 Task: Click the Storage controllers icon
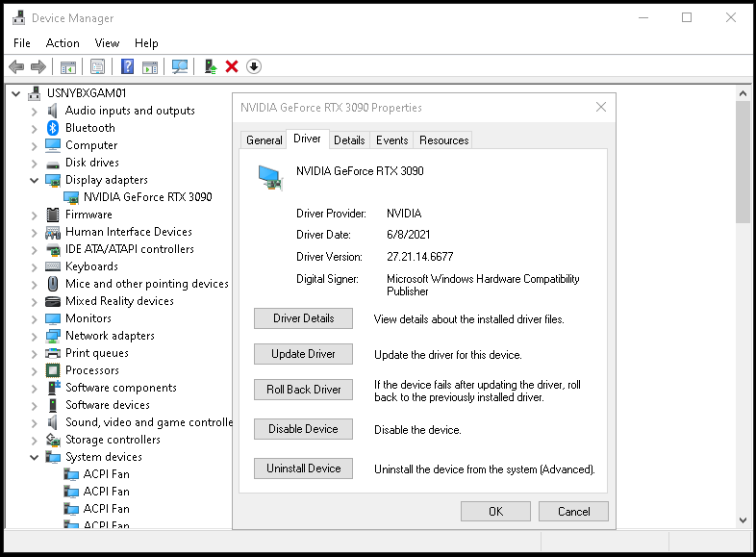[53, 440]
